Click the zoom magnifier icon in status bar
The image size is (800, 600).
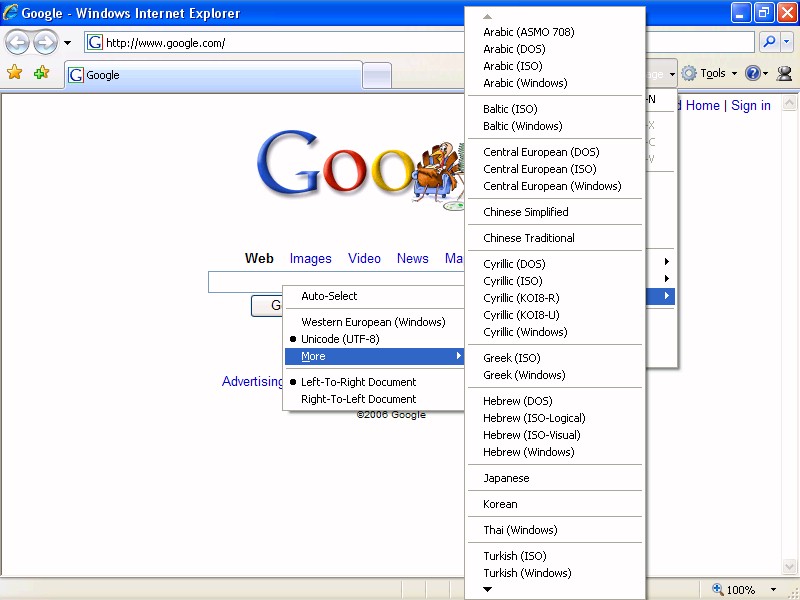click(717, 589)
